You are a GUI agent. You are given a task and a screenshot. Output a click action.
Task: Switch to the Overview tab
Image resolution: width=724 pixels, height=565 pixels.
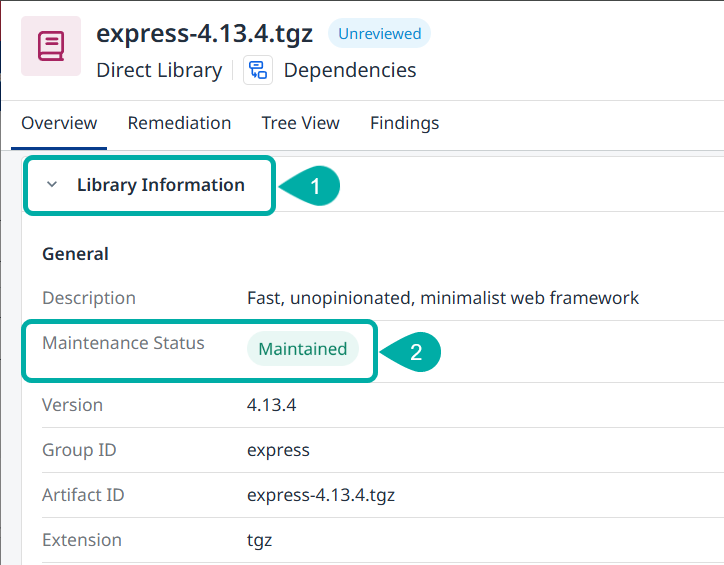[x=59, y=124]
